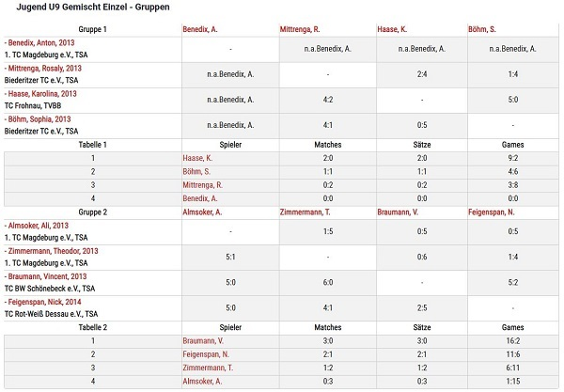Click Benedix, A. in Gruppe 1 header
This screenshot has width=564, height=392.
[200, 29]
